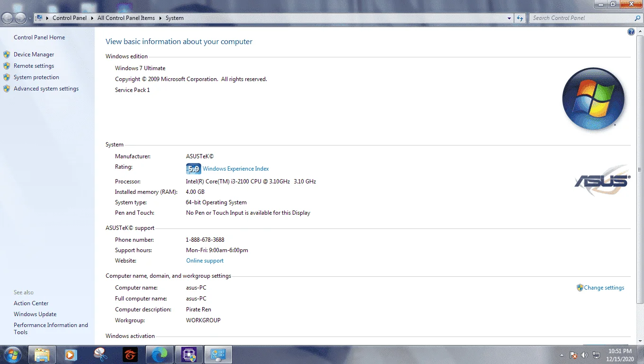Select the Control Panel System taskbar button

(218, 354)
